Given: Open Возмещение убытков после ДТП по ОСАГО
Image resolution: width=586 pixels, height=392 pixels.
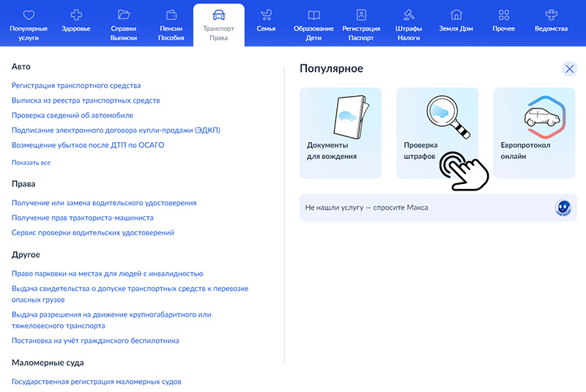Looking at the screenshot, I should tap(88, 145).
